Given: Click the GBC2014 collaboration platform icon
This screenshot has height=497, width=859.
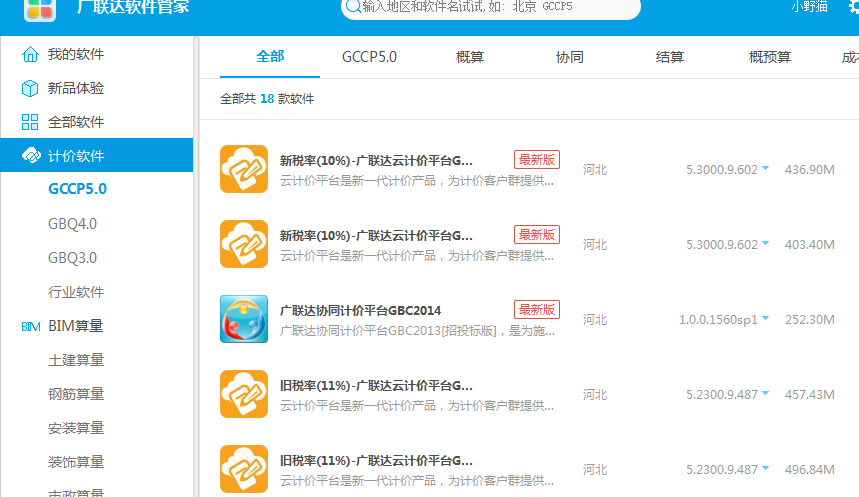Looking at the screenshot, I should point(244,319).
